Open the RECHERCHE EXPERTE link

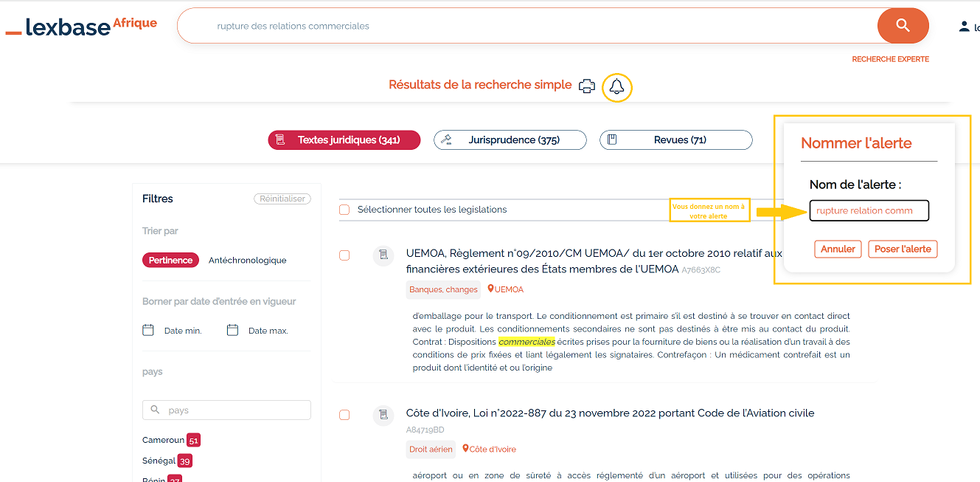890,59
